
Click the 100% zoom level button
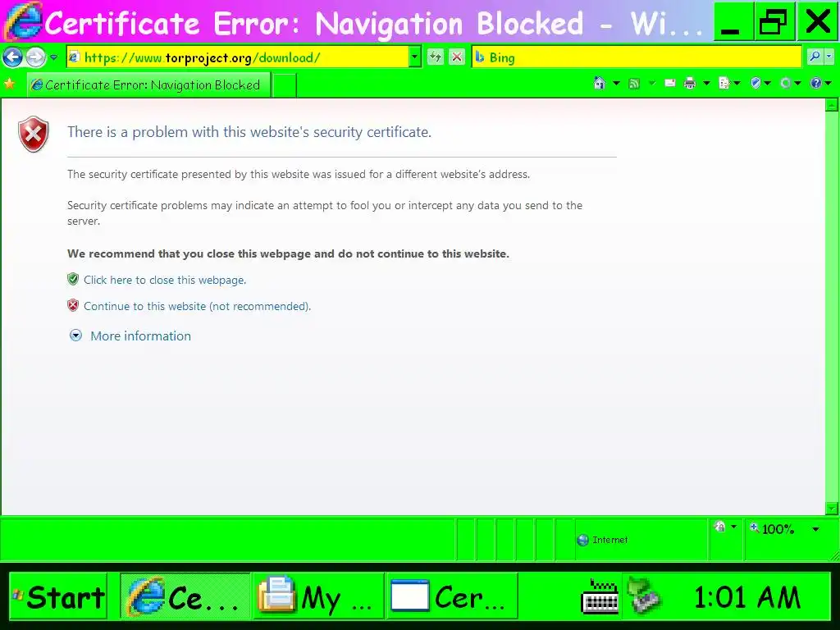tap(772, 529)
